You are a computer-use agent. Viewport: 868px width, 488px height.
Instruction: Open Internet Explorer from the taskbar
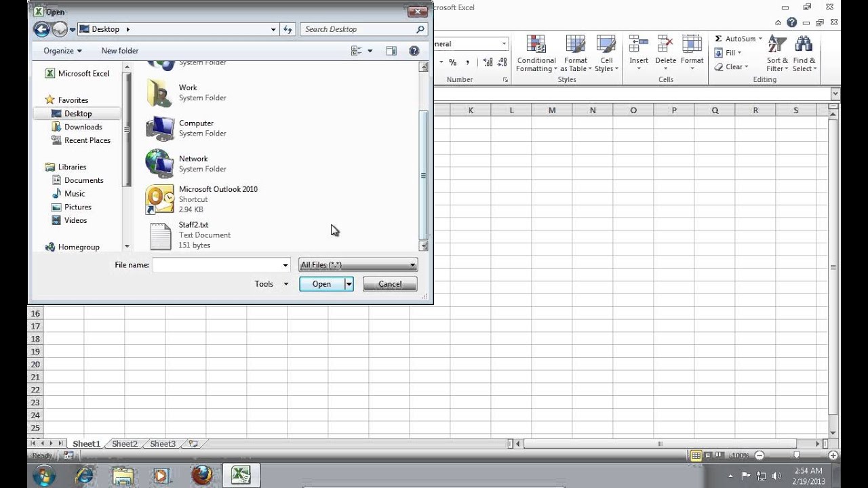[85, 475]
